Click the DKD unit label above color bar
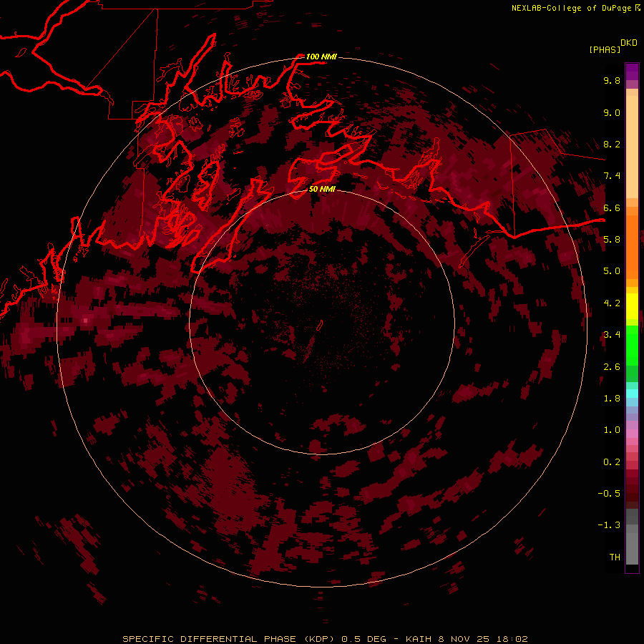This screenshot has width=644, height=644. (x=629, y=43)
